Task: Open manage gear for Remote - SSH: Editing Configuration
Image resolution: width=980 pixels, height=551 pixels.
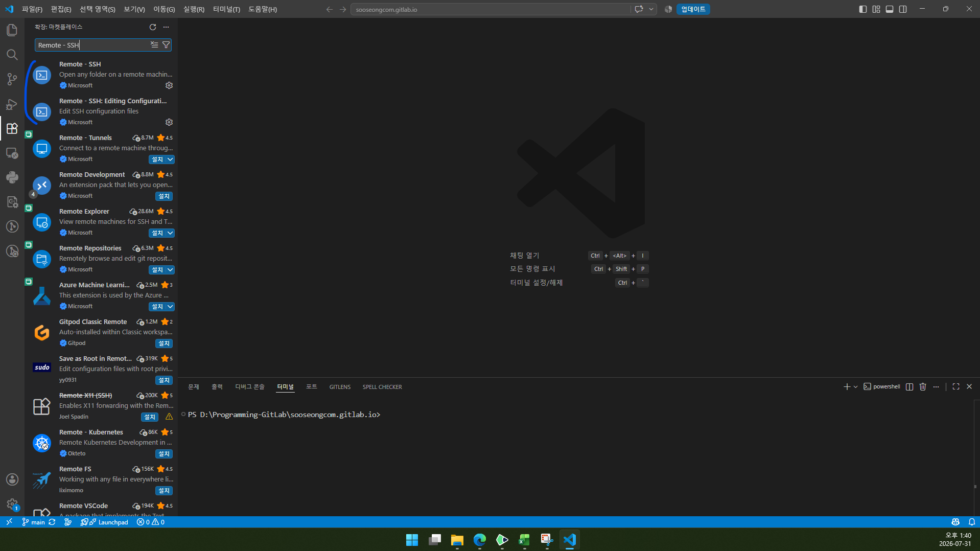Action: pos(169,122)
